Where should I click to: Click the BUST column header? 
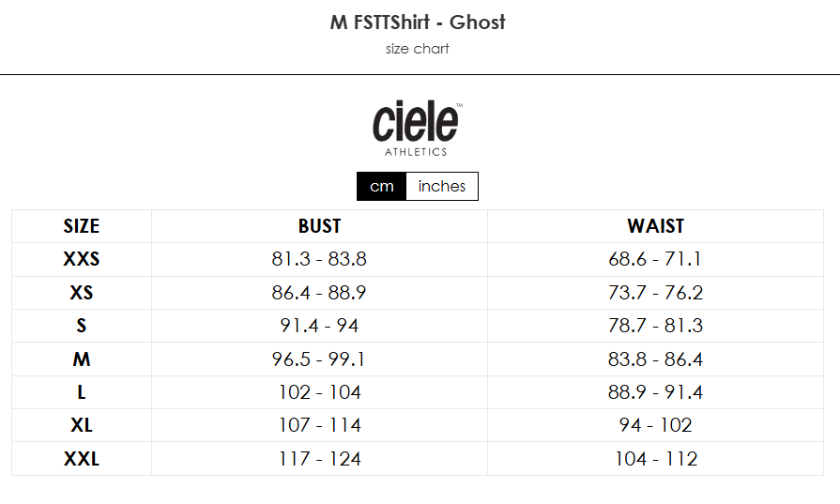click(x=319, y=226)
